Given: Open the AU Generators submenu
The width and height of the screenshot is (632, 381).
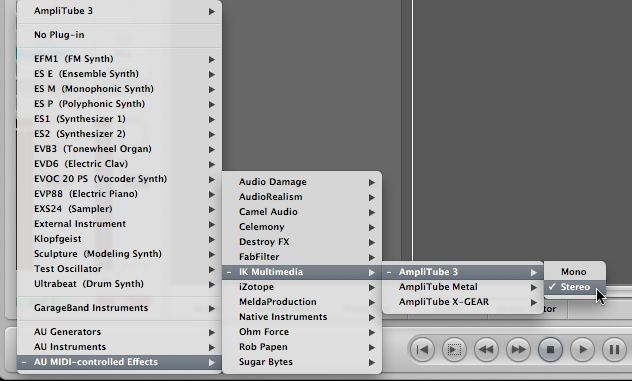Looking at the screenshot, I should [x=119, y=332].
